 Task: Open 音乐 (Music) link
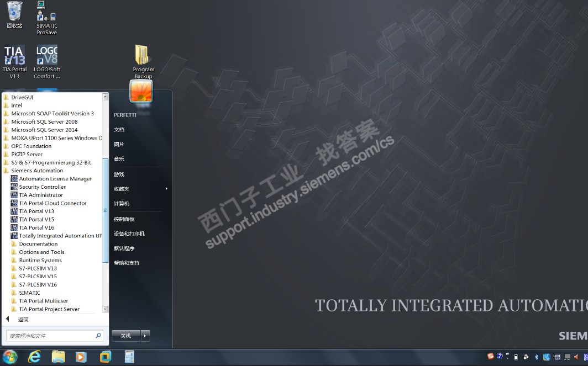pyautogui.click(x=119, y=159)
